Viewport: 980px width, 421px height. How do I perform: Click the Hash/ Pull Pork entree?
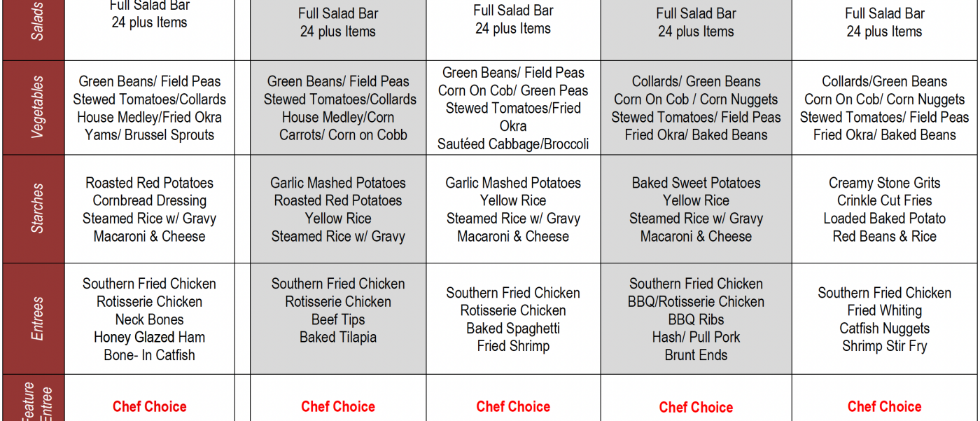[696, 337]
